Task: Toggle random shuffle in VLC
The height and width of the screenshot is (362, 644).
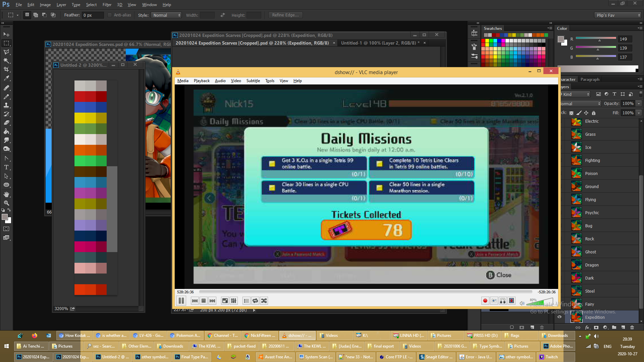Action: pyautogui.click(x=264, y=301)
